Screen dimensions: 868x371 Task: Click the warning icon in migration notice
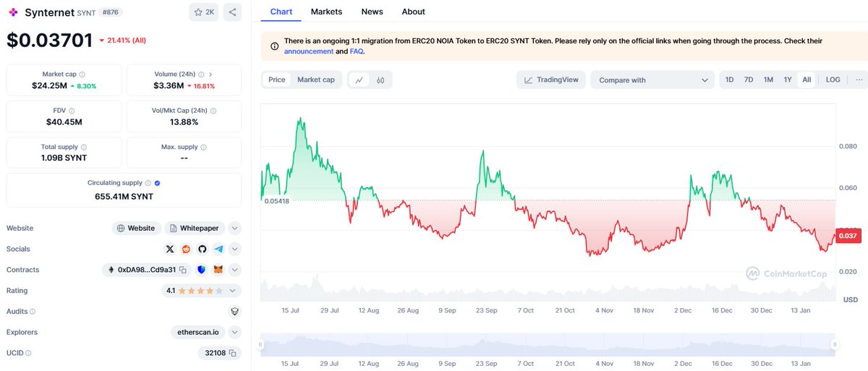click(274, 46)
